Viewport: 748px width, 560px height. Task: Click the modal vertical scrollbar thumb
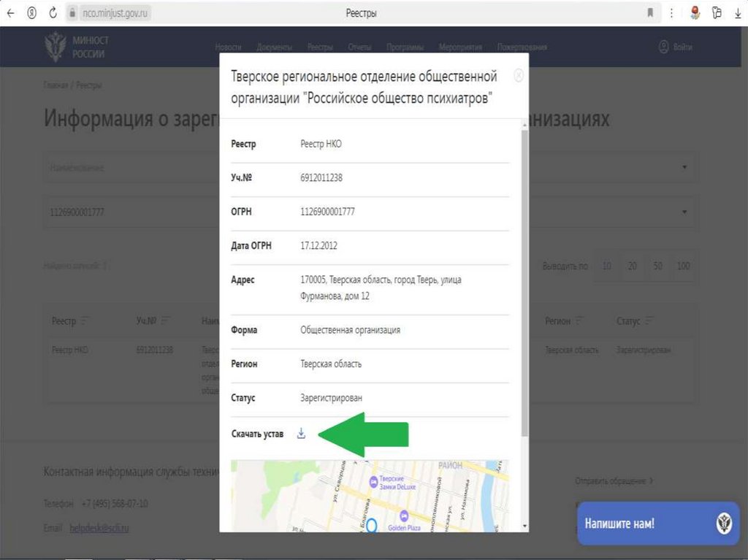tap(524, 283)
